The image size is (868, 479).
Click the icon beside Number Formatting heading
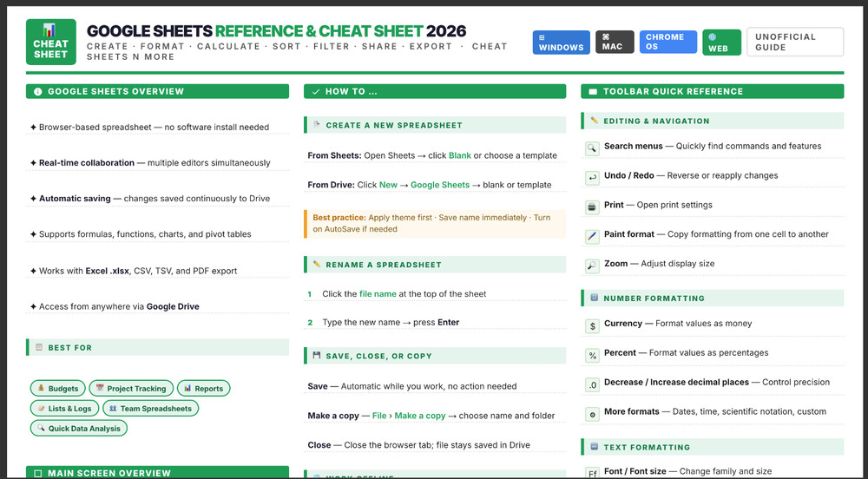(594, 298)
